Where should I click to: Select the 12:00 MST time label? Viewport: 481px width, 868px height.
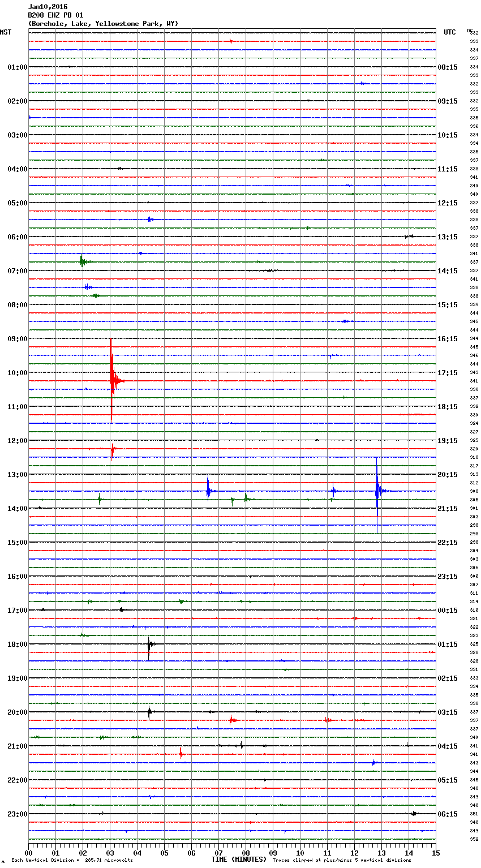18,441
